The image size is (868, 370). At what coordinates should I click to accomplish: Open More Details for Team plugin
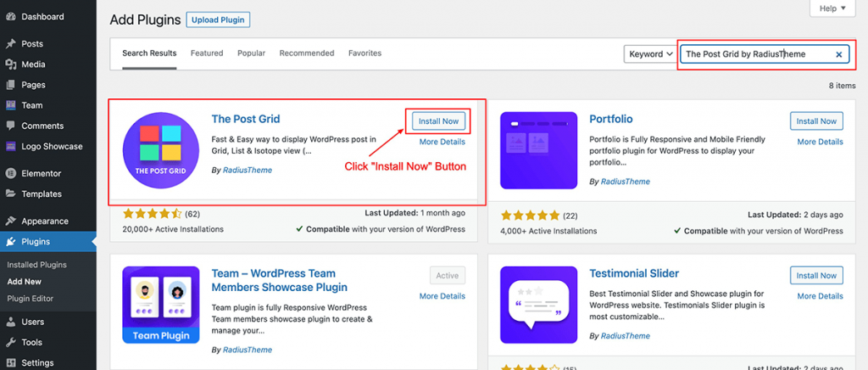click(442, 296)
